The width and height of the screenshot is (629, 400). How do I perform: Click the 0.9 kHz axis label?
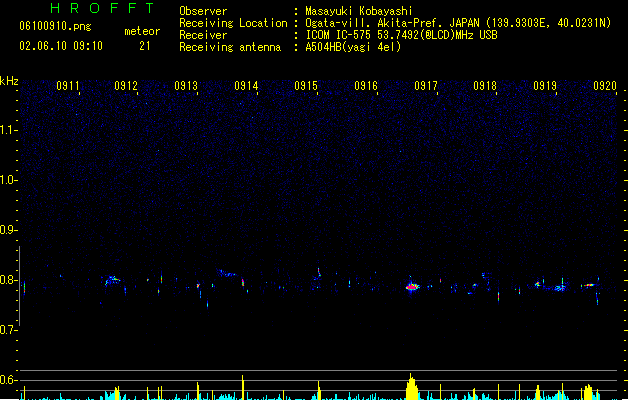pyautogui.click(x=8, y=230)
